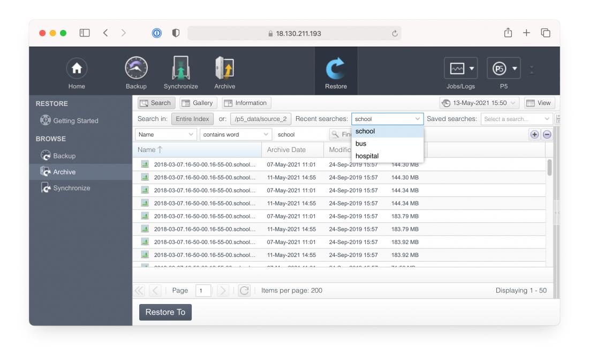Image resolution: width=589 pixels, height=364 pixels.
Task: Reload the page in Safari
Action: 395,33
